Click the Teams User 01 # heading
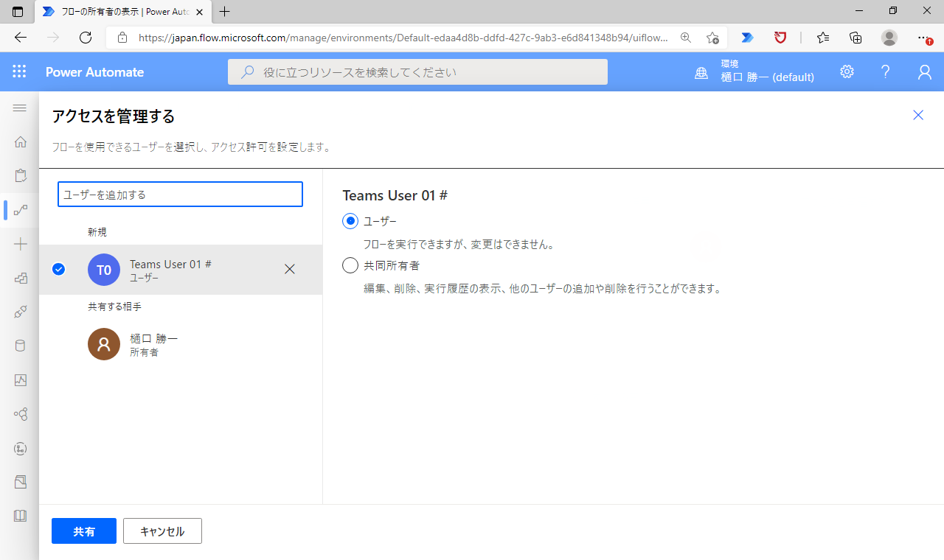Screen dimensions: 944x560 395,195
